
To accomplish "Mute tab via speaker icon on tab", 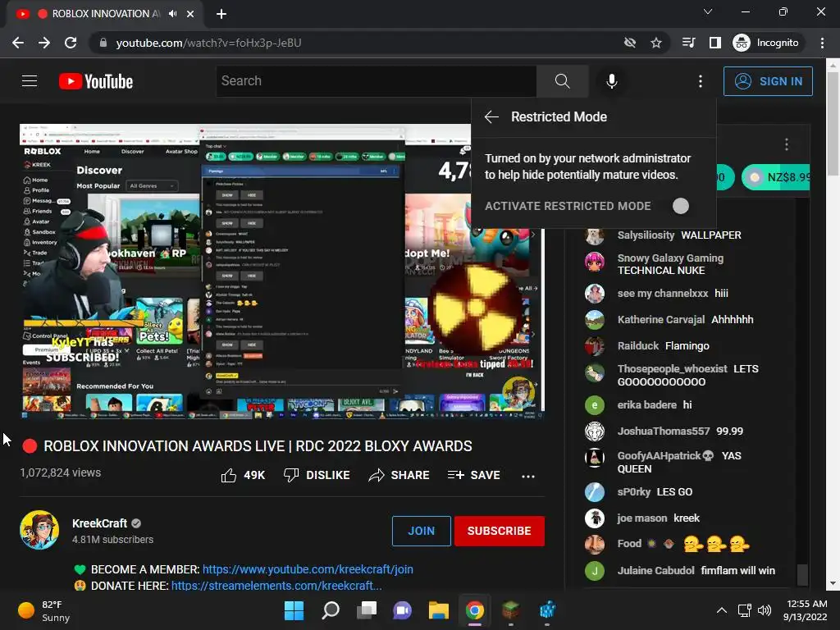I will [x=172, y=14].
